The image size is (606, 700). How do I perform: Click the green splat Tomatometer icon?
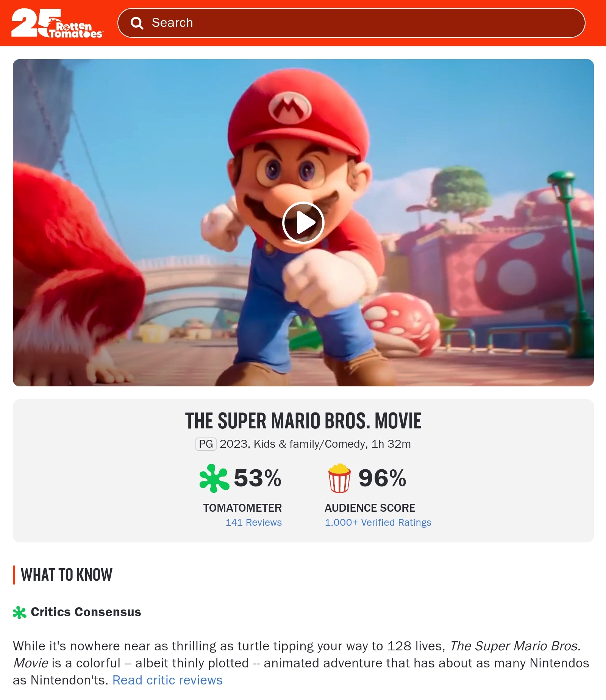point(214,478)
